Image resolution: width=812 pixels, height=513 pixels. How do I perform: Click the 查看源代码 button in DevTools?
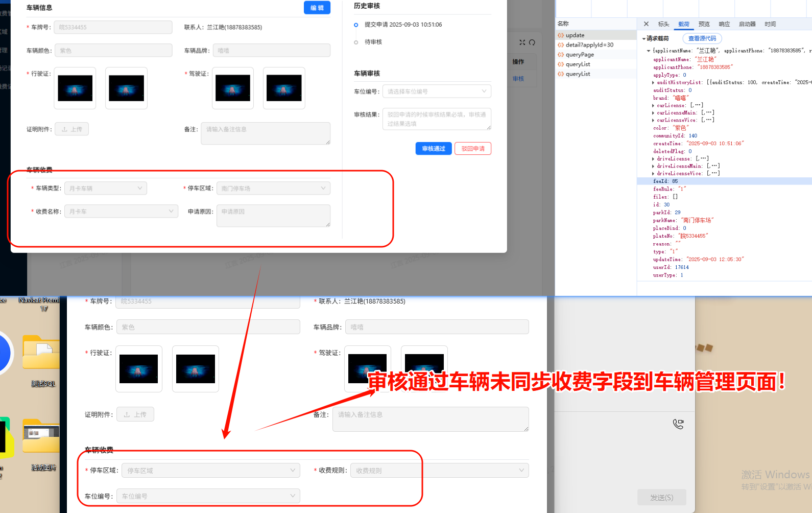pos(702,38)
